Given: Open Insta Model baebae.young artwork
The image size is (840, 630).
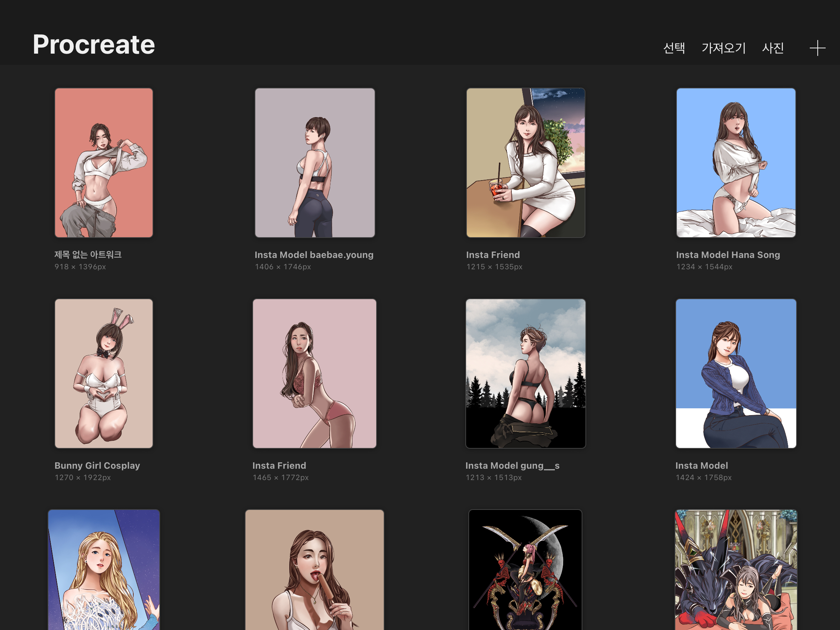Looking at the screenshot, I should coord(314,163).
